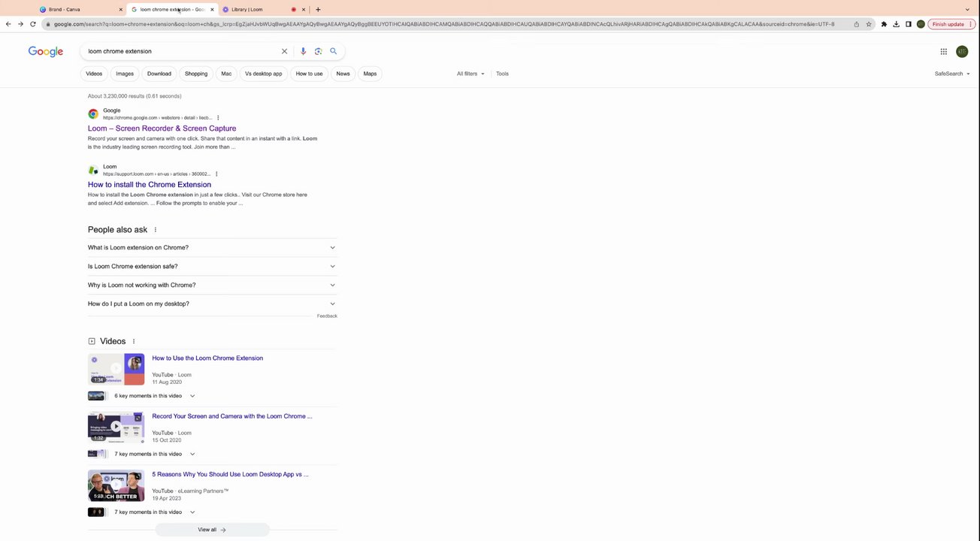Open more options for the Chrome Web Store result

(x=218, y=118)
